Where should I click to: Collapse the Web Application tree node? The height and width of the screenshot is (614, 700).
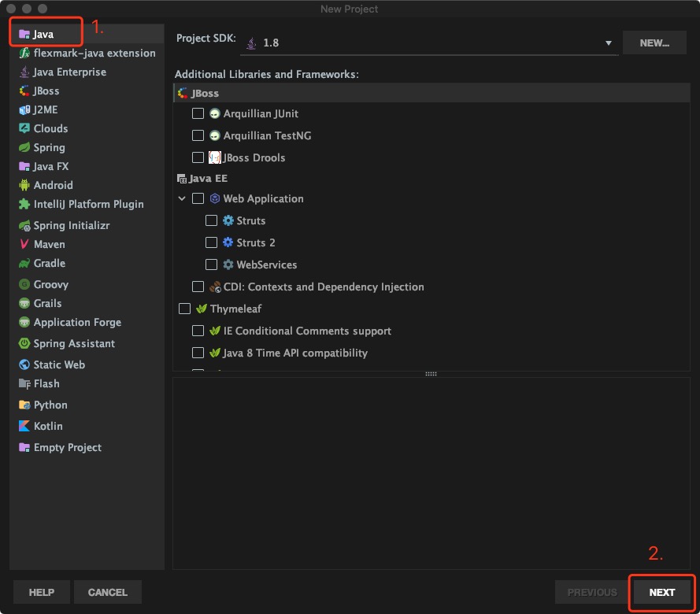(x=183, y=198)
